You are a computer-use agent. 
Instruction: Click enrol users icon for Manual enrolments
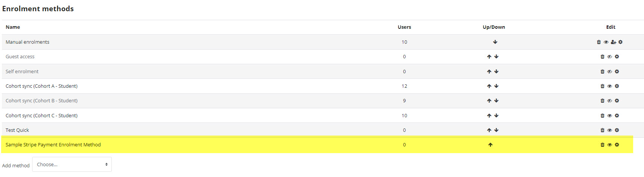click(613, 42)
